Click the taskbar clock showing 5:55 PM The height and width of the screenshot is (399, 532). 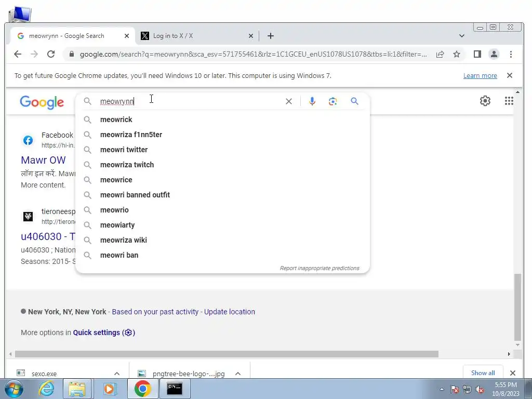pos(506,389)
